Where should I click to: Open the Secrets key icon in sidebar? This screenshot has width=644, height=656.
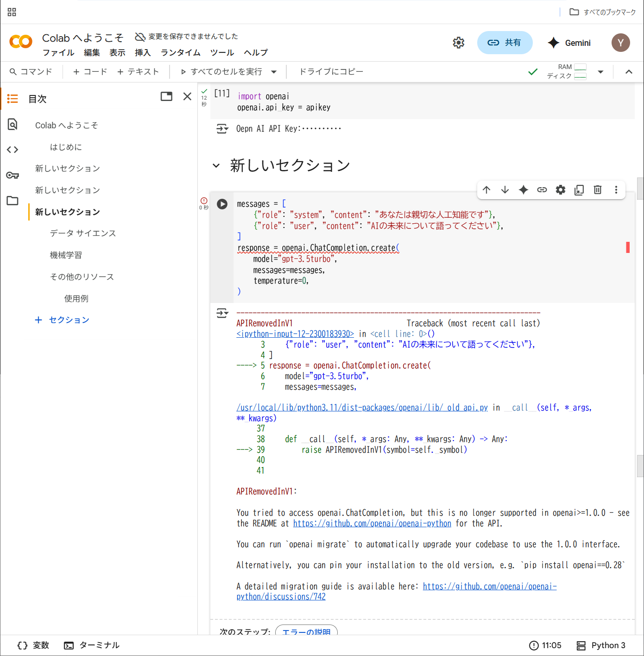13,175
